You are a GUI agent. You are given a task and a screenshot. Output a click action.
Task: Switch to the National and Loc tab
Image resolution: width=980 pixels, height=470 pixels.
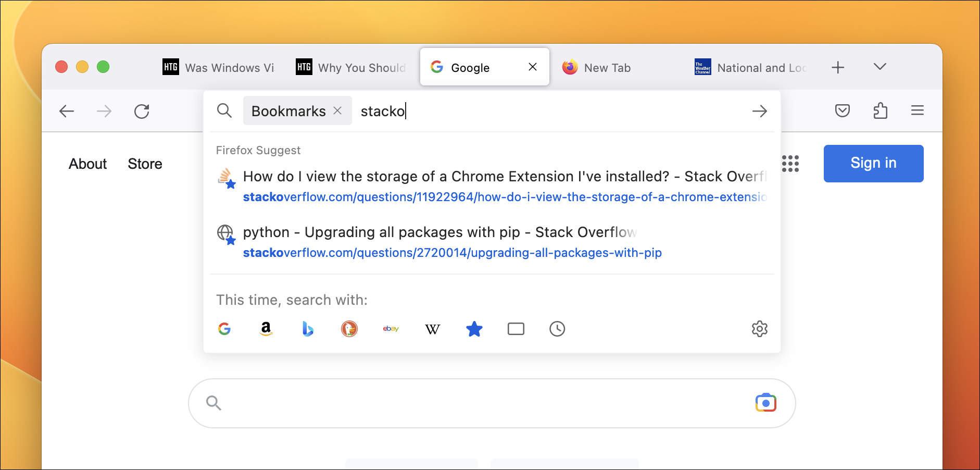pos(751,67)
